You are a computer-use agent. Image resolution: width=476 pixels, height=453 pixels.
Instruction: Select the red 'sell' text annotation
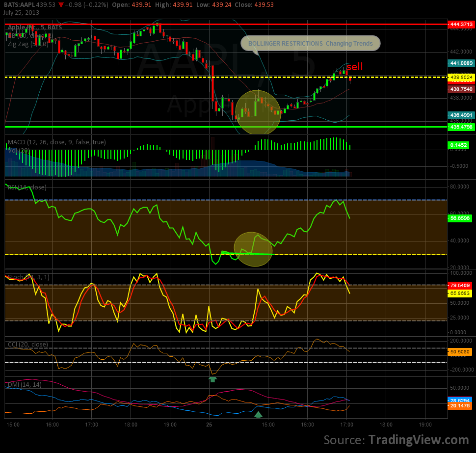tap(355, 66)
